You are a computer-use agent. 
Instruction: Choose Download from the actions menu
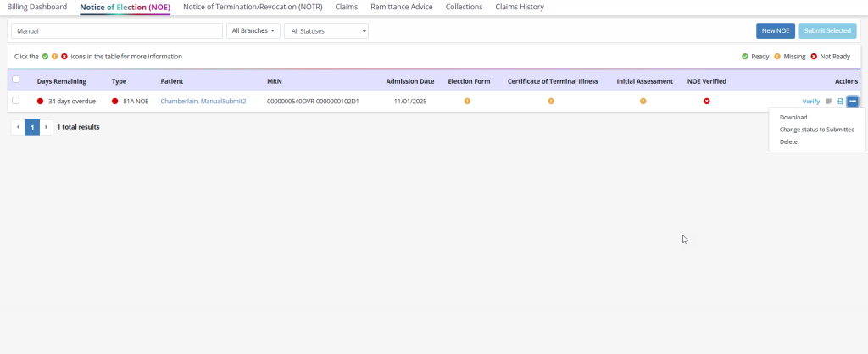point(793,118)
